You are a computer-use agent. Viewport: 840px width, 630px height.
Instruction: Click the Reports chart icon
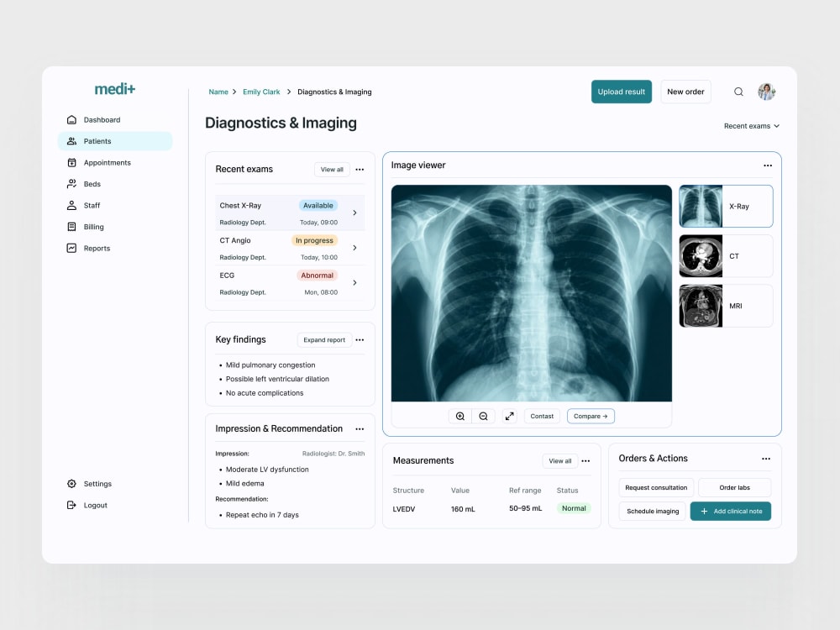(x=71, y=248)
